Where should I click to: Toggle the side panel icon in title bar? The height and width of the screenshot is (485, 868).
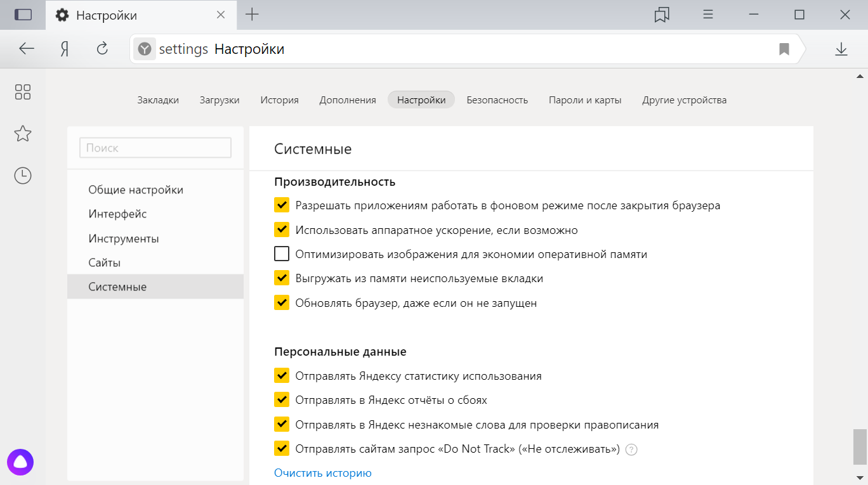[x=23, y=15]
